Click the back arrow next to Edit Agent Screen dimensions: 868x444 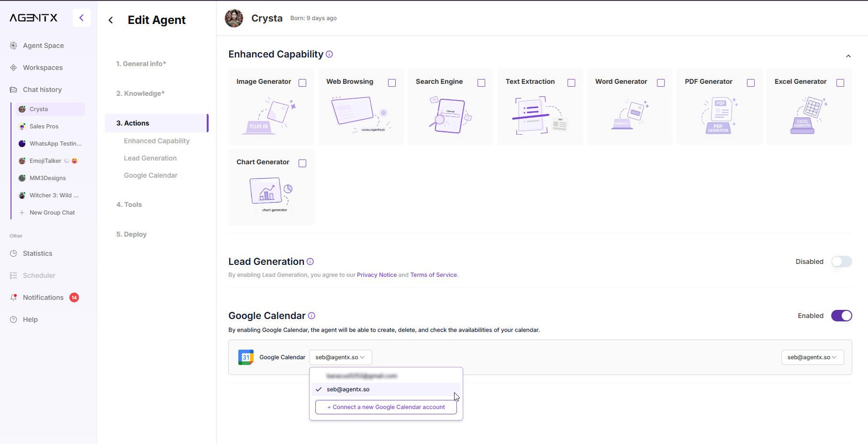(x=111, y=20)
